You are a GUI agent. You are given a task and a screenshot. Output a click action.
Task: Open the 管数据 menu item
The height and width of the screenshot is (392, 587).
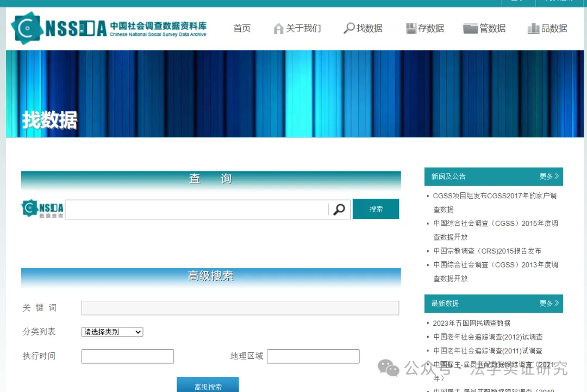(492, 28)
